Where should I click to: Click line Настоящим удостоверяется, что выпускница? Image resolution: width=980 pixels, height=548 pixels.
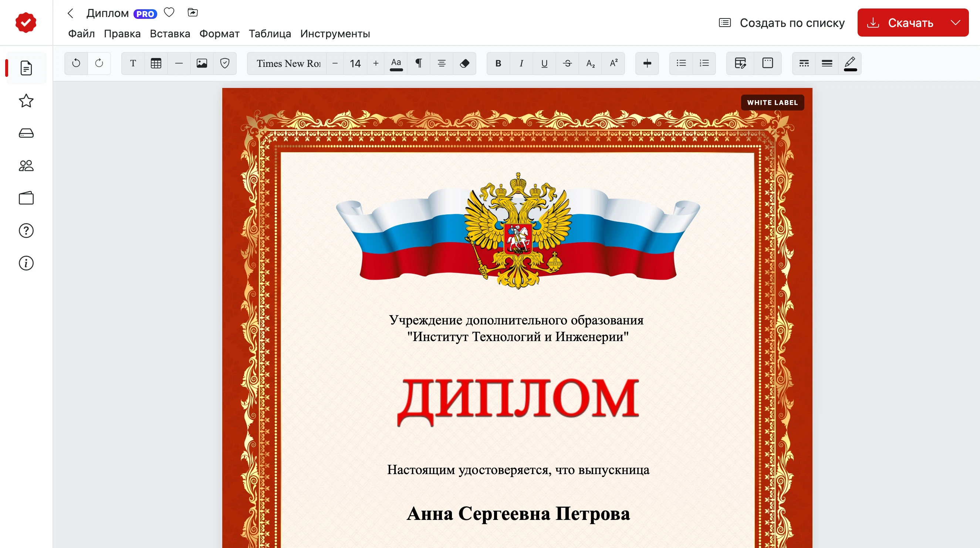[x=518, y=470]
